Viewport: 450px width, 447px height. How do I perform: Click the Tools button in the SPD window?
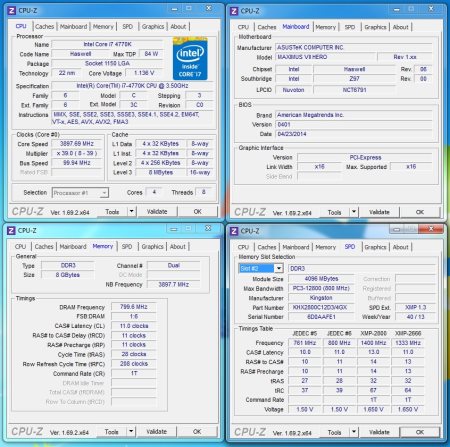[334, 432]
